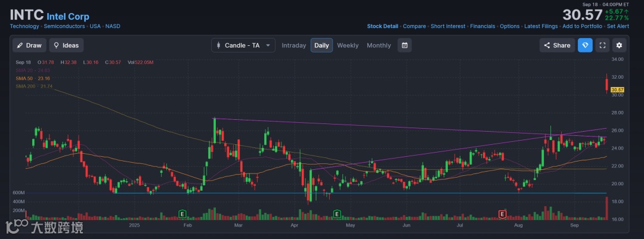Switch to the Weekly timeframe
The width and height of the screenshot is (644, 239).
(x=348, y=45)
